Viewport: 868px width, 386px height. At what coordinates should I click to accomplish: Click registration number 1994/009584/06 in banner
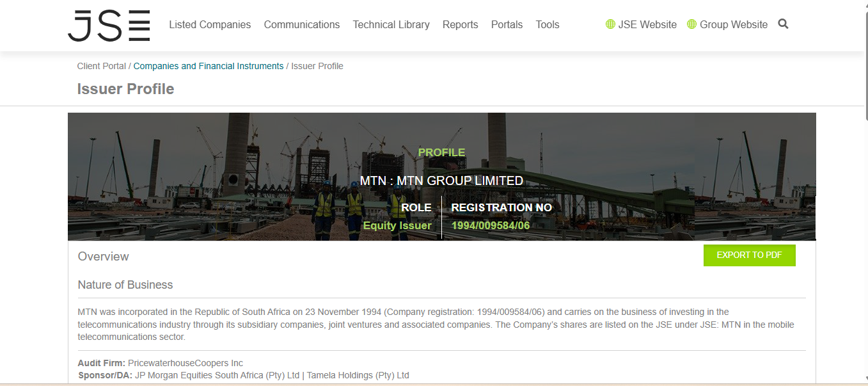coord(491,225)
